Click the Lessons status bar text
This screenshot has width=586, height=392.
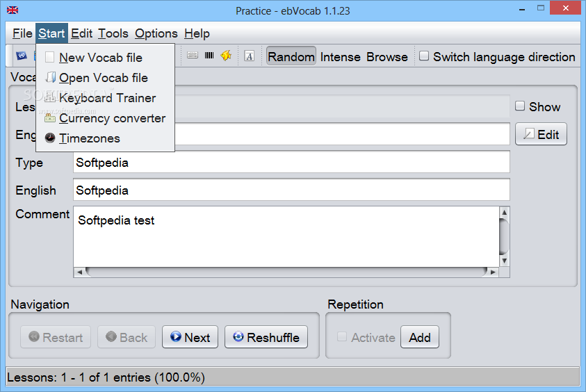coord(106,377)
